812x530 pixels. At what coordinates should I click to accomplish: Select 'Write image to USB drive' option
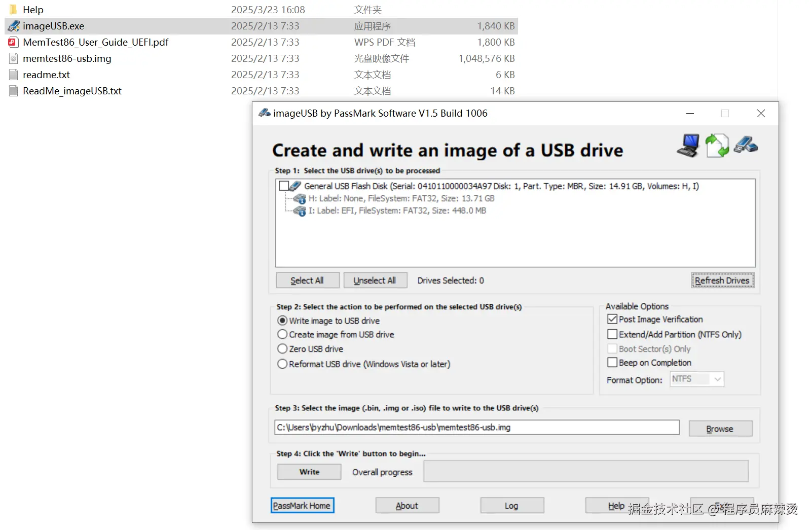[282, 321]
